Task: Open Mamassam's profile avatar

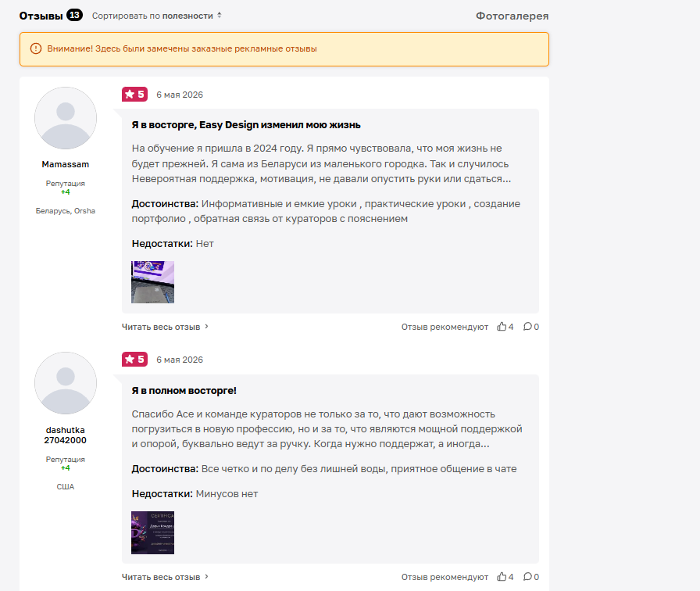Action: (x=66, y=118)
